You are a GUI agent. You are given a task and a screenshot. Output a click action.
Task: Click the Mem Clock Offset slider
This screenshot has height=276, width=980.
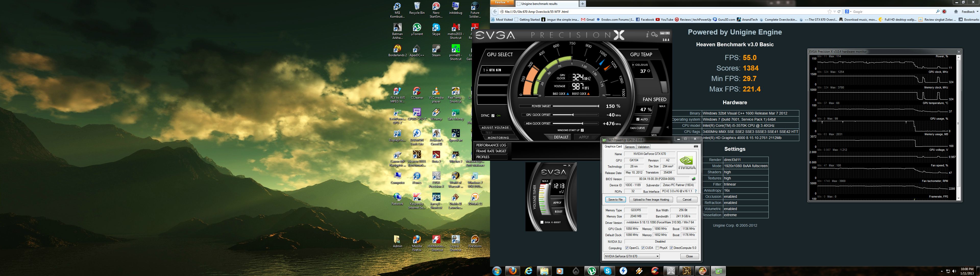[575, 123]
